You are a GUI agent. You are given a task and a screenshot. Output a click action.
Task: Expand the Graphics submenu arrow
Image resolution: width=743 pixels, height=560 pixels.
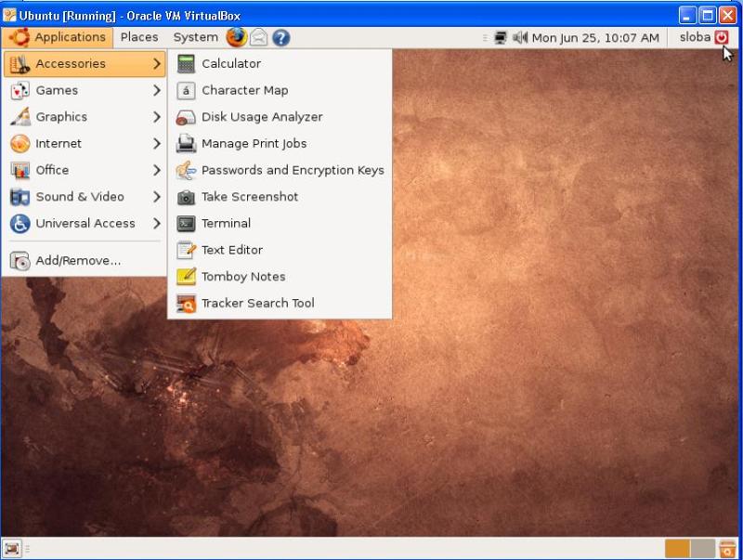click(157, 117)
